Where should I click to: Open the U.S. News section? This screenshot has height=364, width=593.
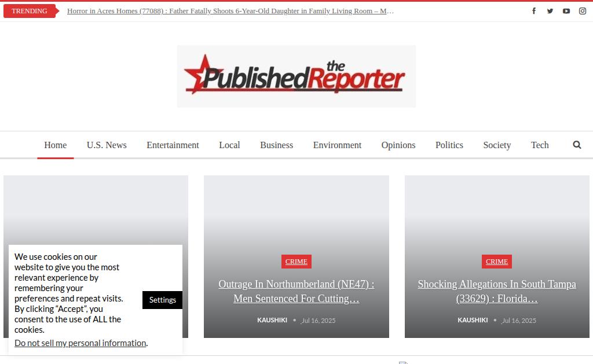click(x=107, y=145)
